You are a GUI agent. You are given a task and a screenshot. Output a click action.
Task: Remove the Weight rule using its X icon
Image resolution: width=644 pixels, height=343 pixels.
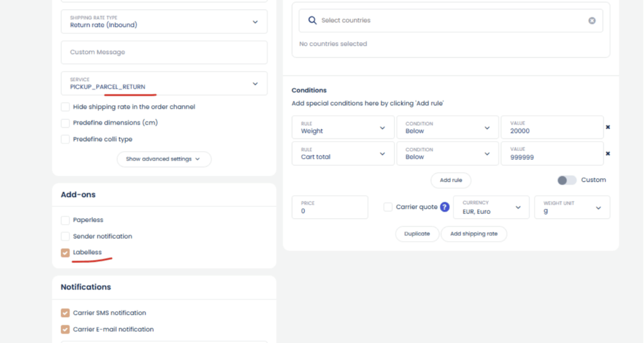tap(608, 127)
